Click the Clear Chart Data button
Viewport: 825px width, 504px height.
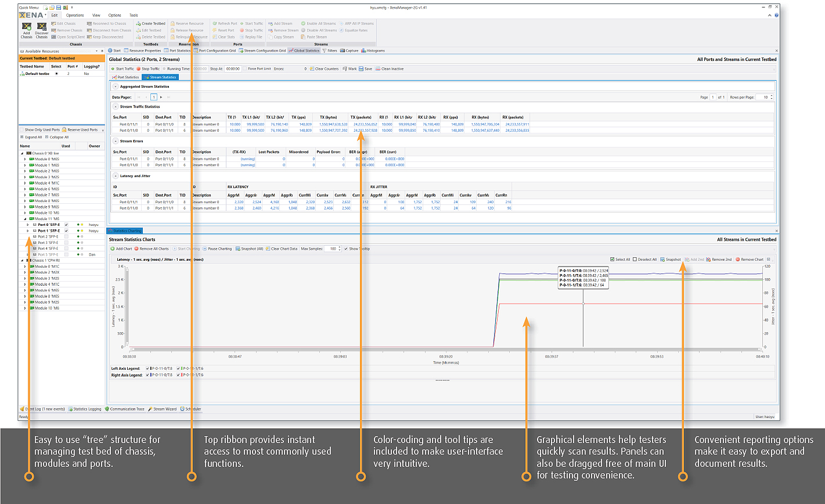[x=282, y=249]
